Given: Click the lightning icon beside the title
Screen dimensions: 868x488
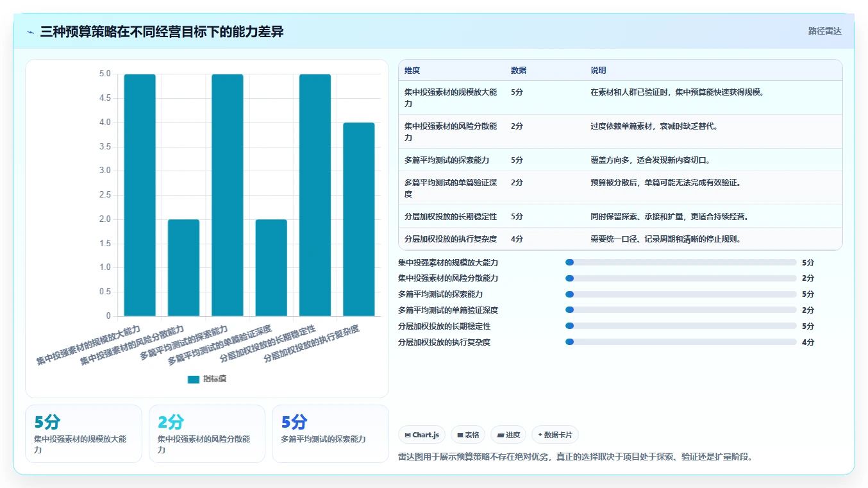Looking at the screenshot, I should [x=31, y=32].
